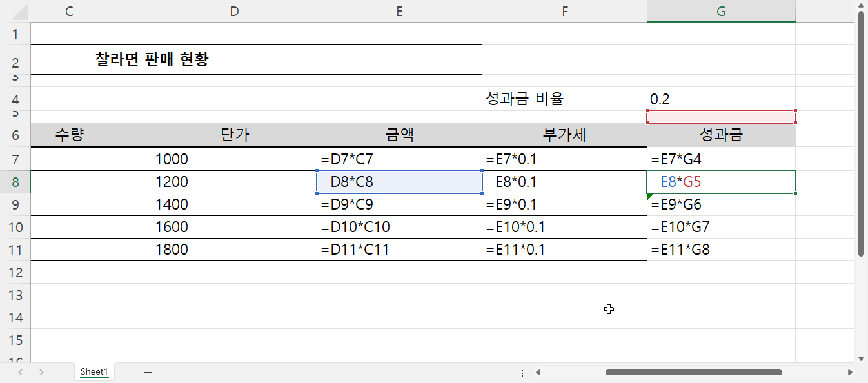
Task: Select the cell with value 1200
Action: pyautogui.click(x=234, y=182)
